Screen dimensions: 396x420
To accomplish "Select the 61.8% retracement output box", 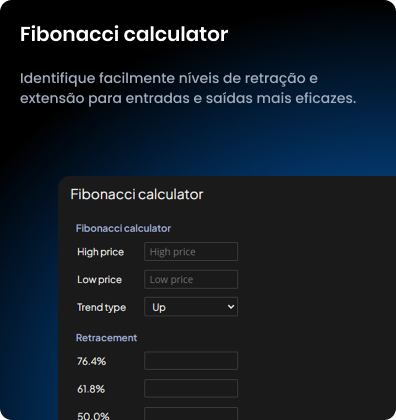I will (x=191, y=388).
